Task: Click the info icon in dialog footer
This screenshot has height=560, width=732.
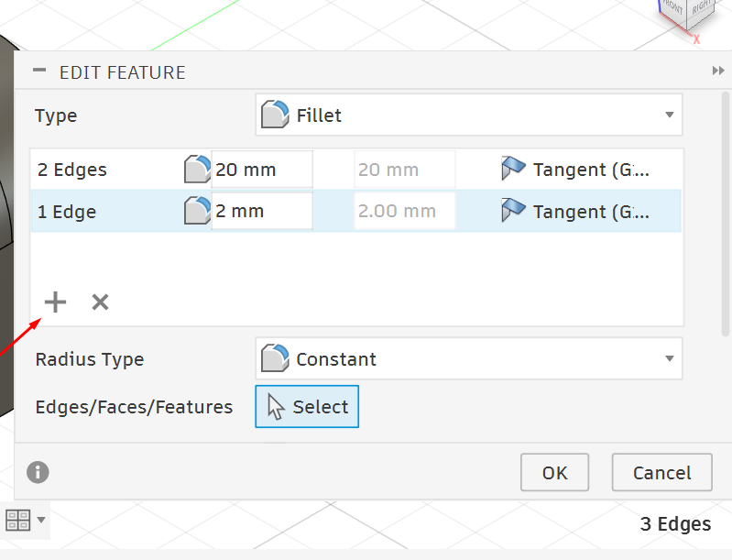Action: coord(38,472)
